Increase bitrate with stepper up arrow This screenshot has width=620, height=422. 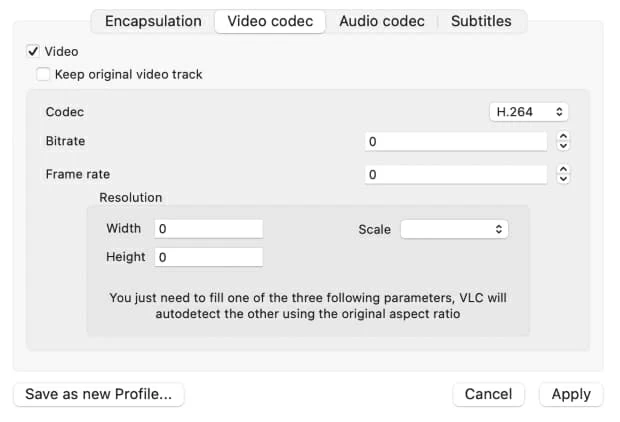point(563,137)
